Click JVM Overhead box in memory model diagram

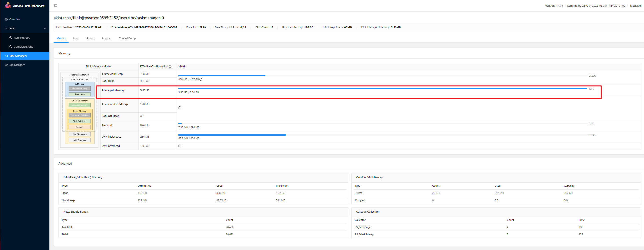pos(80,140)
